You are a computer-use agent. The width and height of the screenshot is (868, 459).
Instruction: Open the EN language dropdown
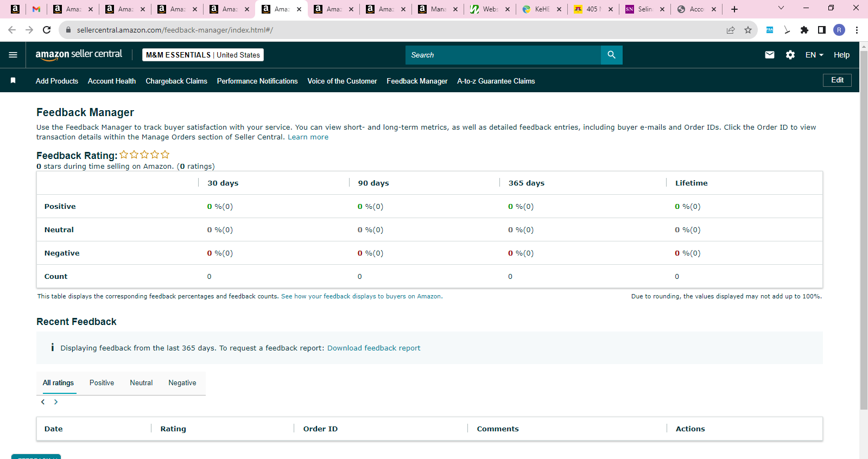pos(814,55)
